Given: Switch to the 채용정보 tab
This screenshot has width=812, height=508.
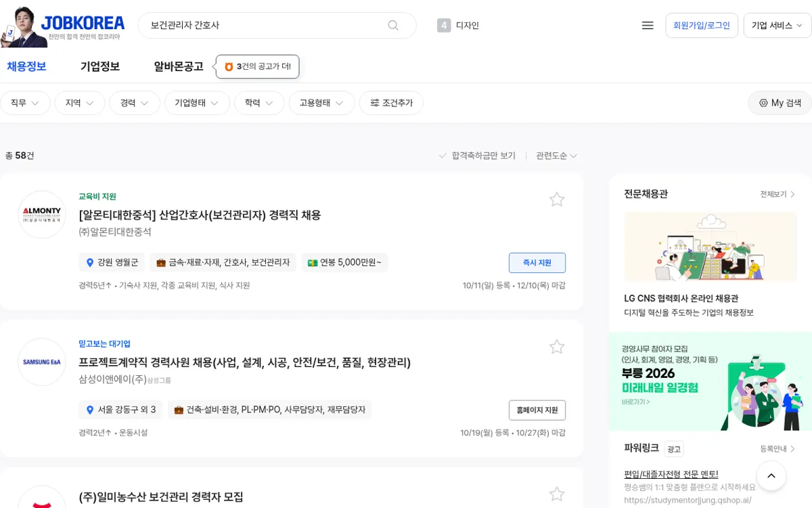Looking at the screenshot, I should [x=26, y=66].
